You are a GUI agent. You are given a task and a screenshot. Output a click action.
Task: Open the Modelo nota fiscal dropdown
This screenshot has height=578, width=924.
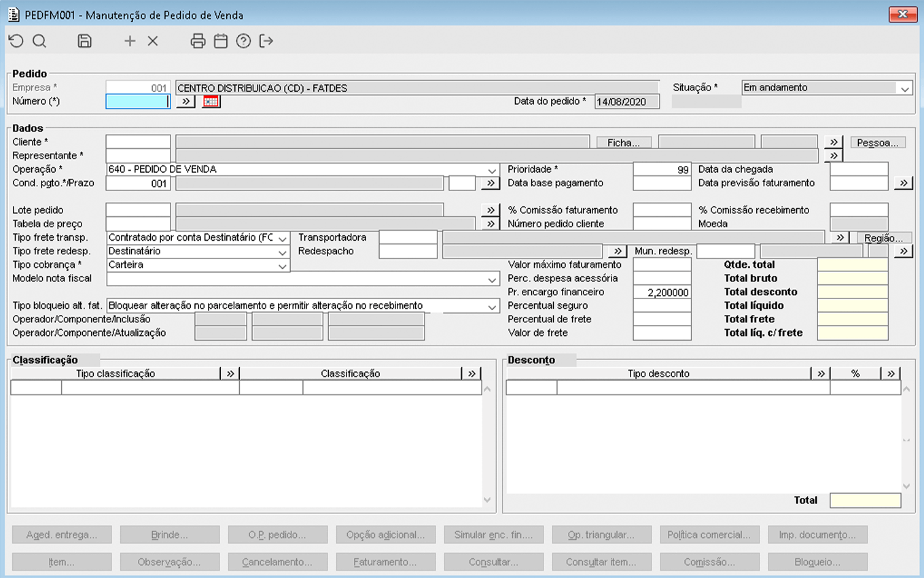(x=493, y=279)
